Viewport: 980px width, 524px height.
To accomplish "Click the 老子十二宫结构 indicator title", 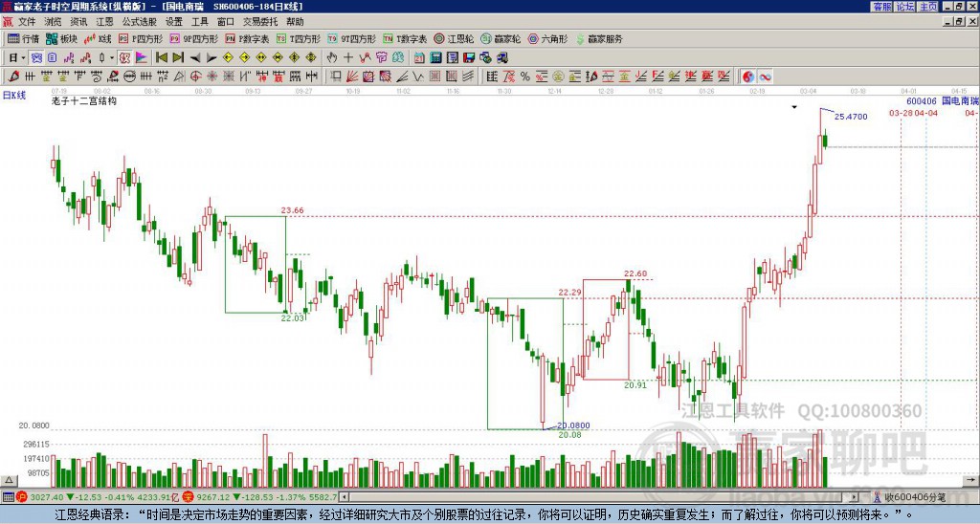I will click(x=84, y=100).
